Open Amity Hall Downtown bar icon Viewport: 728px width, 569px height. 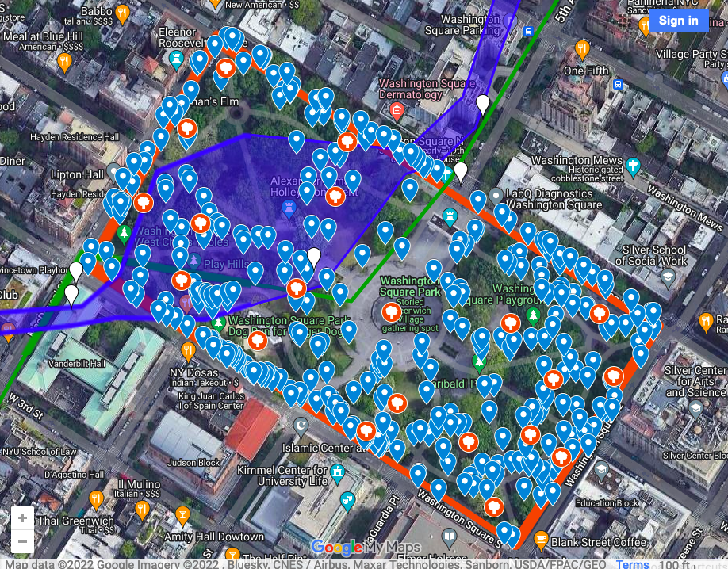pos(182,515)
